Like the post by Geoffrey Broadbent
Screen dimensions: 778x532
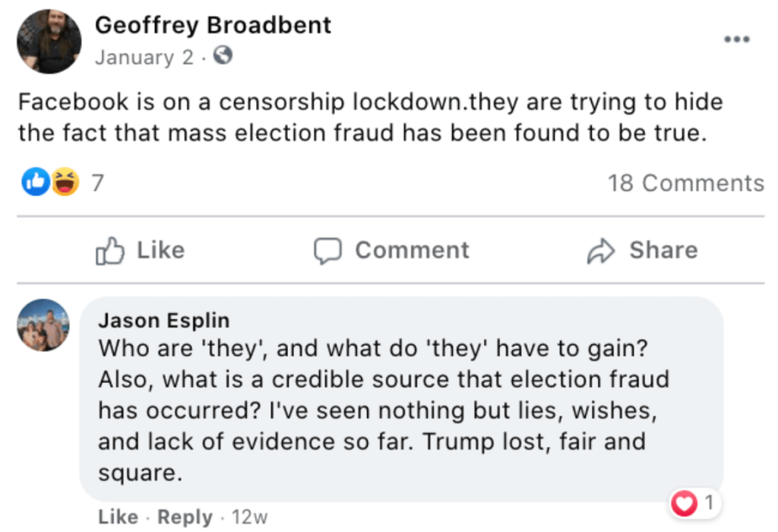[x=141, y=251]
